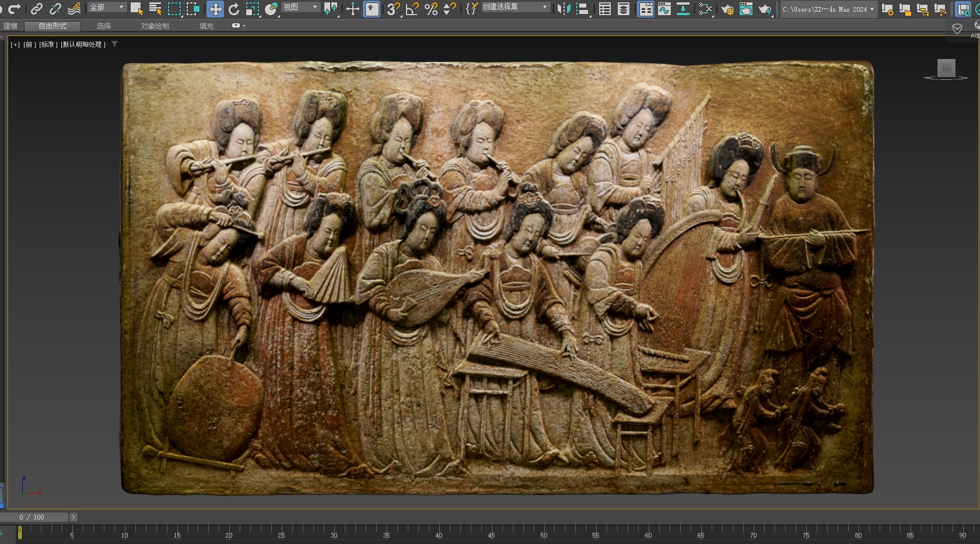
Task: Click the viewport filter funnel icon
Action: (114, 44)
